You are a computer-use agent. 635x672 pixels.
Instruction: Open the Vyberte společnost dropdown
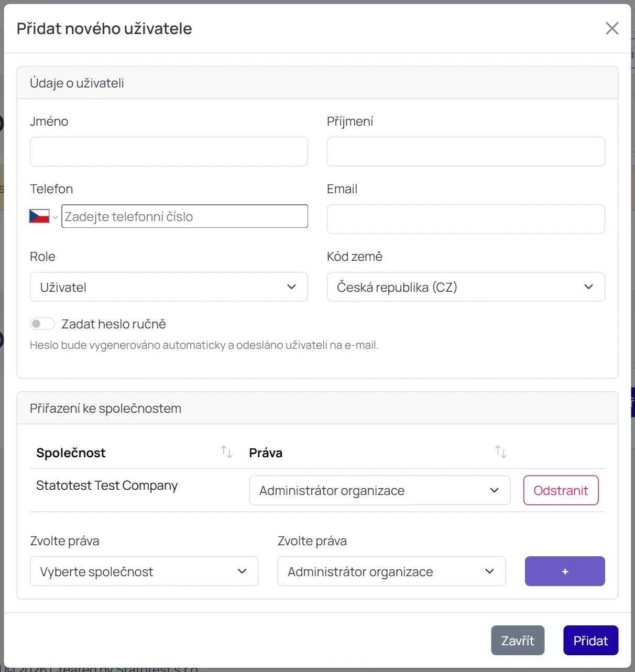point(144,571)
